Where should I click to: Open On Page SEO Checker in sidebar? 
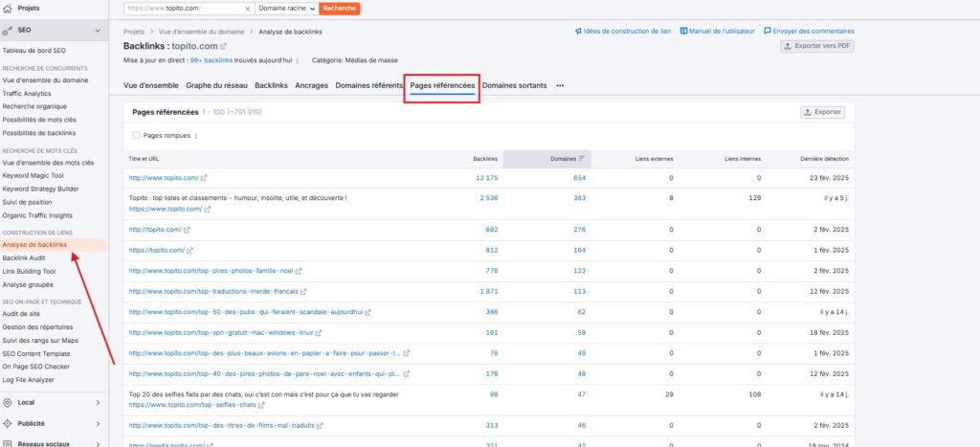[36, 367]
